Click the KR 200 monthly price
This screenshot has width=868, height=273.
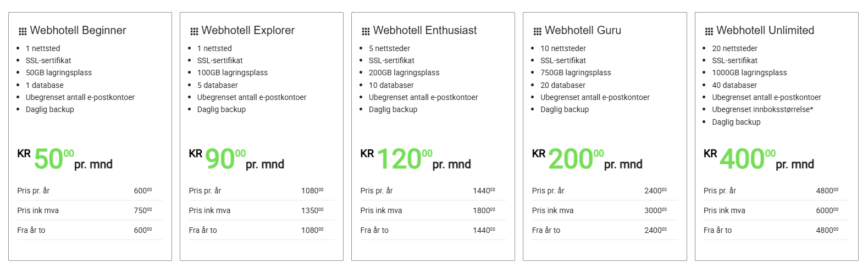click(x=587, y=159)
